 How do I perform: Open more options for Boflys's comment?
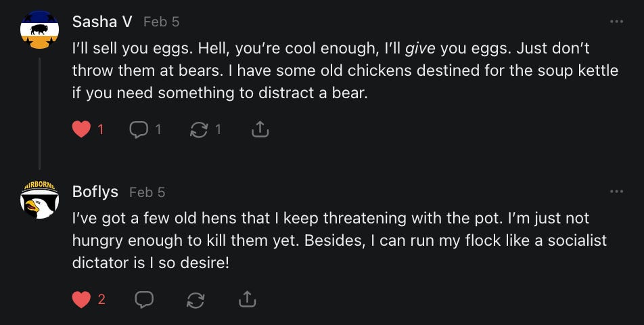616,192
